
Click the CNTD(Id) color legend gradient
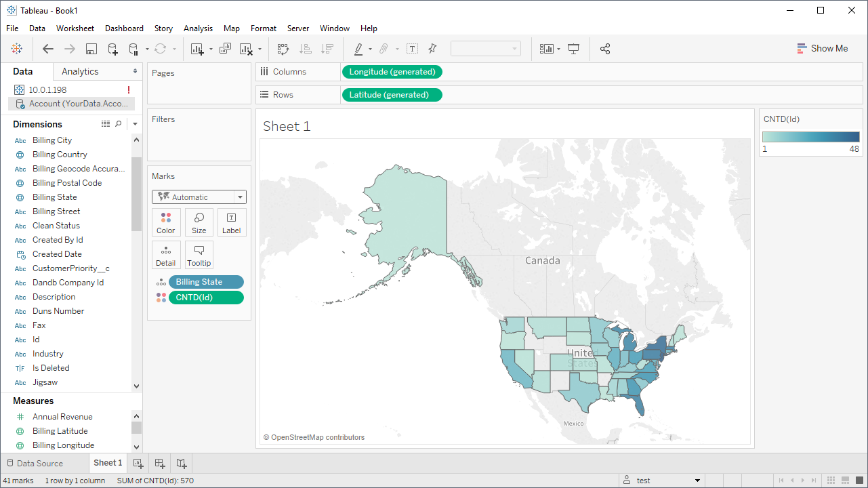(x=810, y=137)
